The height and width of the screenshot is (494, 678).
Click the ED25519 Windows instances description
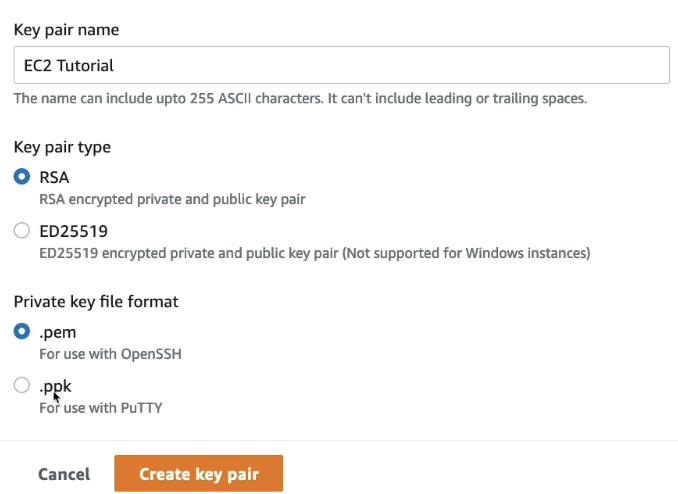coord(315,253)
